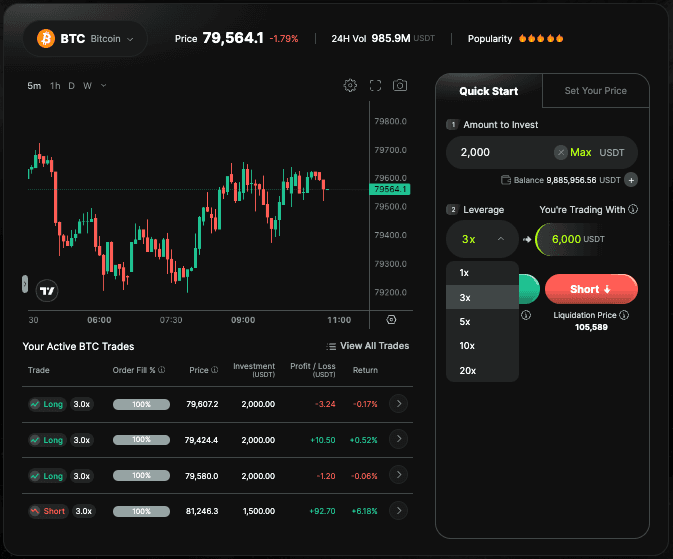Open info icon under the Long button

pos(526,316)
